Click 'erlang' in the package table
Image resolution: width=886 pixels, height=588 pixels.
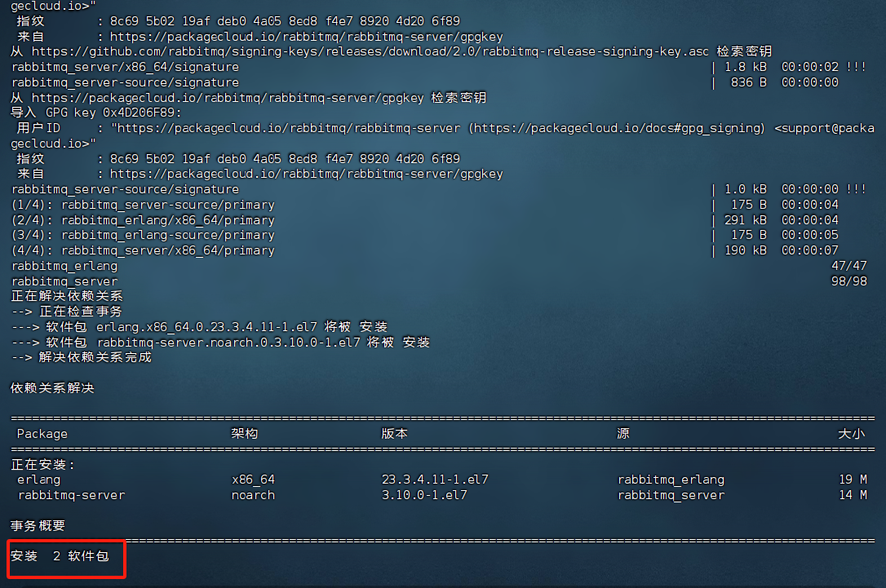coord(38,480)
